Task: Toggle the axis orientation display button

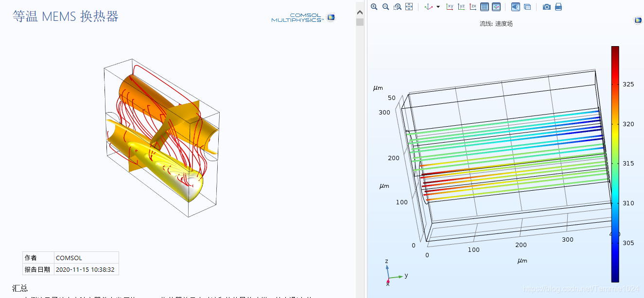Action: tap(496, 7)
